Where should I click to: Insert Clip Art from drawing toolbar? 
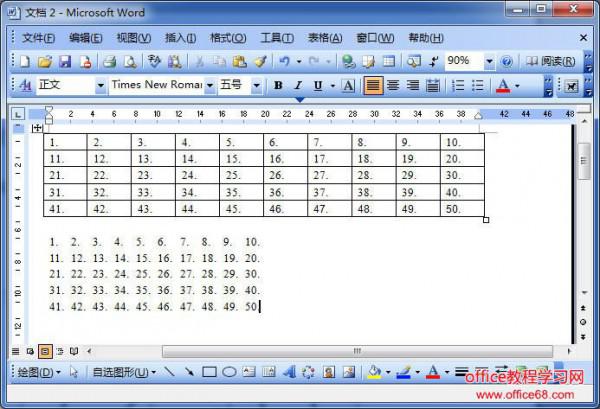(329, 372)
